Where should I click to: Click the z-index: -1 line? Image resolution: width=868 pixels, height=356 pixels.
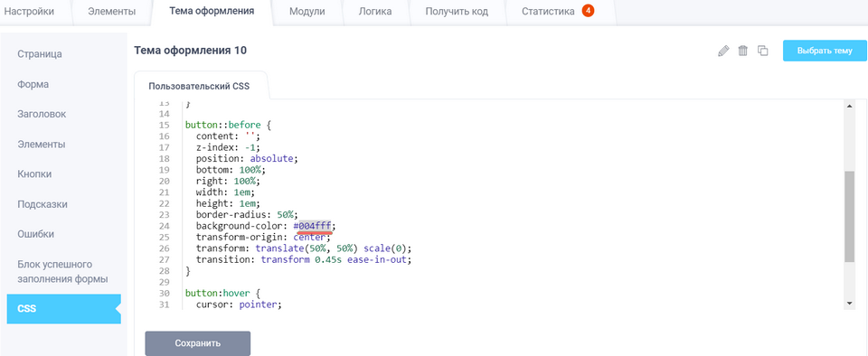click(228, 147)
